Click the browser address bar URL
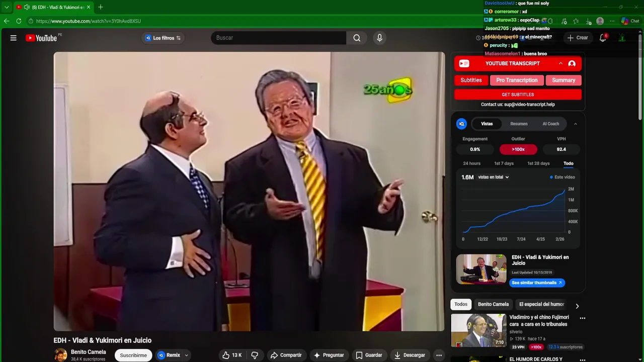 point(89,21)
